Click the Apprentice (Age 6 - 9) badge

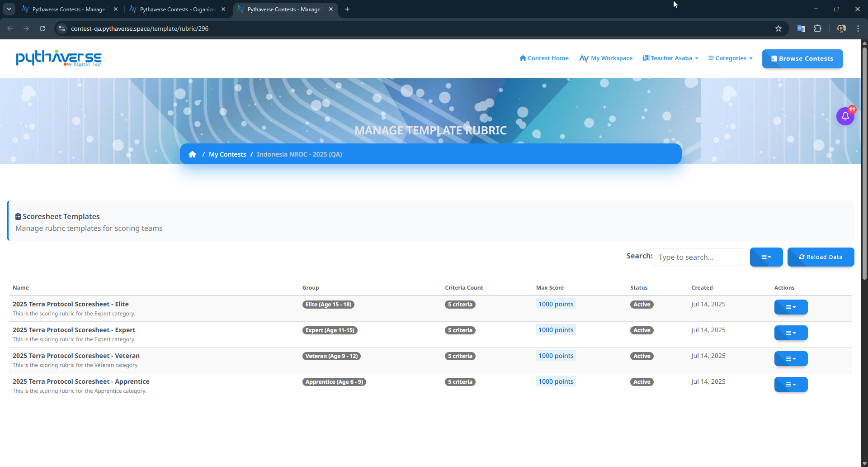click(334, 382)
